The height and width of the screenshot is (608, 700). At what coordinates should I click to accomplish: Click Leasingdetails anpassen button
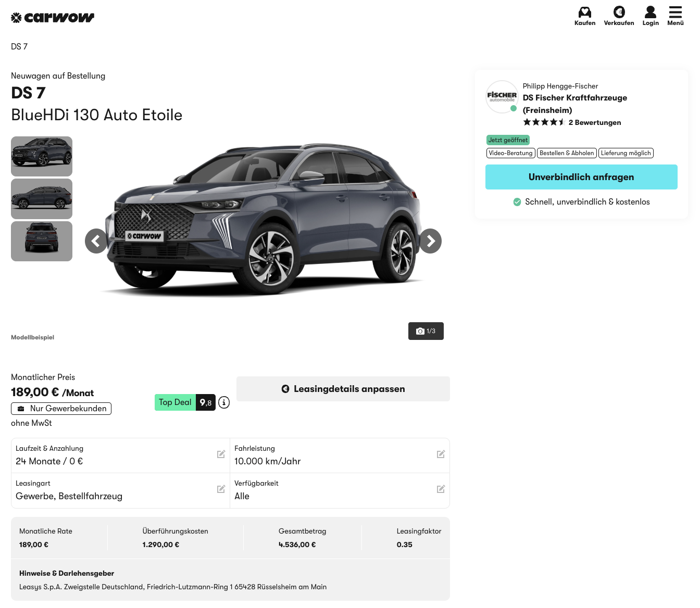(x=343, y=389)
